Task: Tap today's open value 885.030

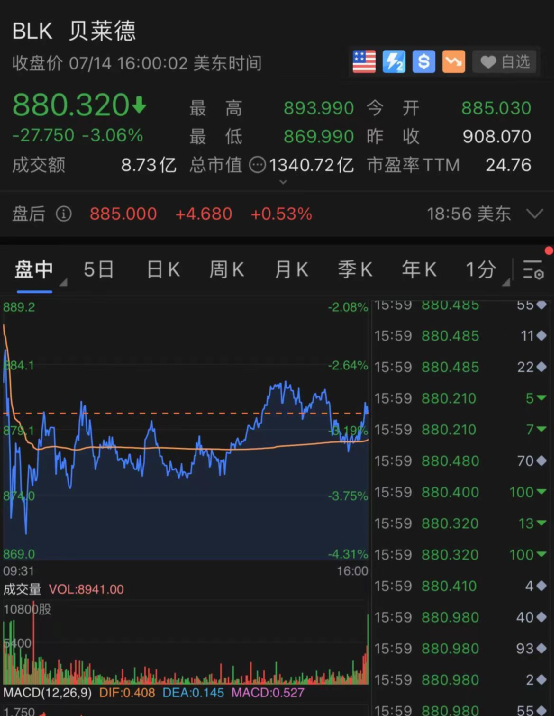Action: pyautogui.click(x=496, y=108)
